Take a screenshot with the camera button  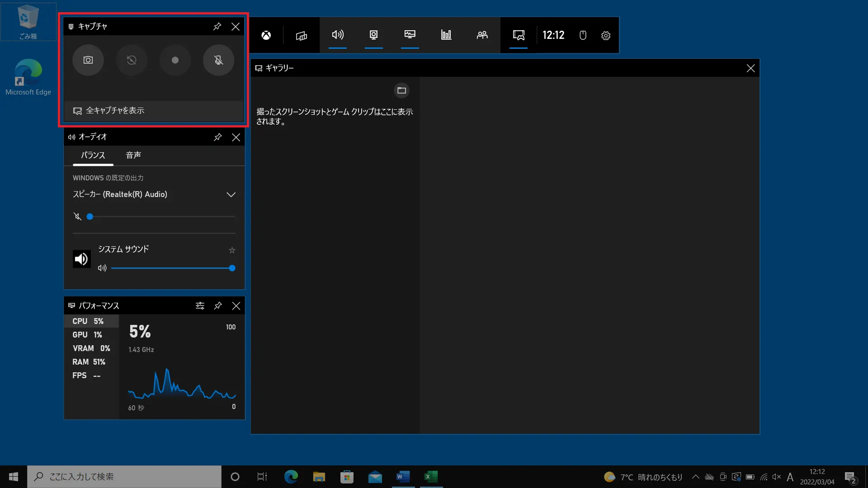pos(88,60)
